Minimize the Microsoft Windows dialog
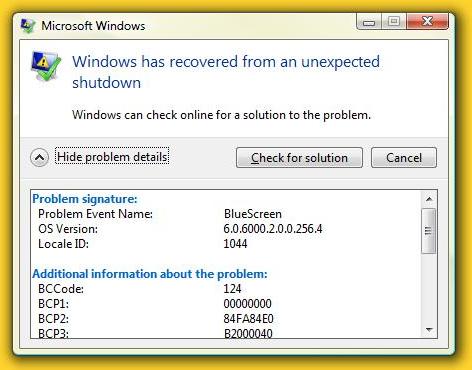472x370 pixels. pyautogui.click(x=369, y=22)
